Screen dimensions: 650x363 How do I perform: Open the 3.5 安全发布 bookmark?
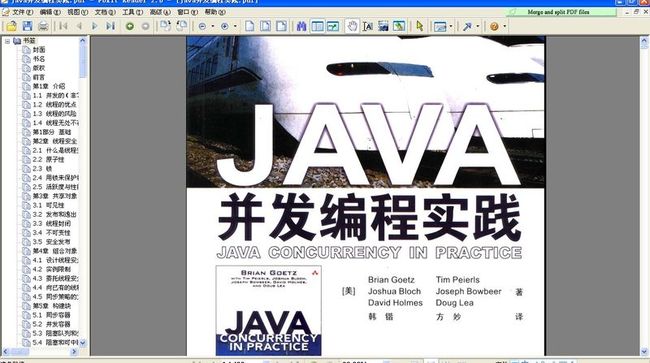coord(51,242)
